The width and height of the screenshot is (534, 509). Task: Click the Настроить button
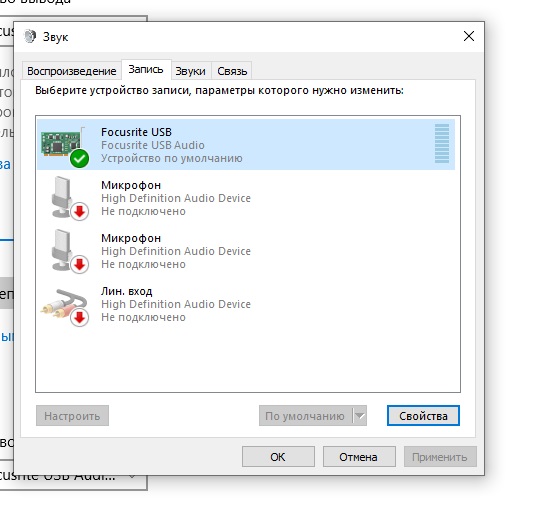pyautogui.click(x=72, y=416)
